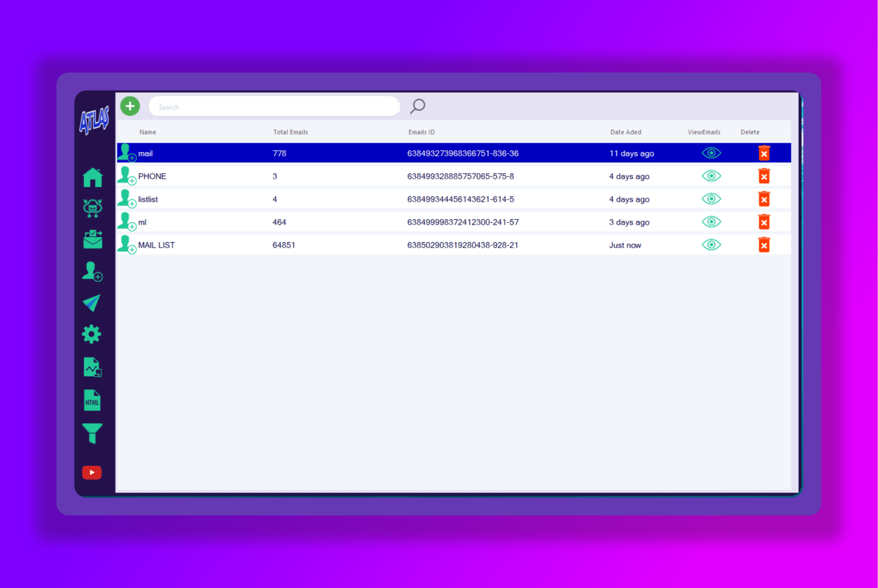
Task: Click the Search input field
Action: (x=274, y=107)
